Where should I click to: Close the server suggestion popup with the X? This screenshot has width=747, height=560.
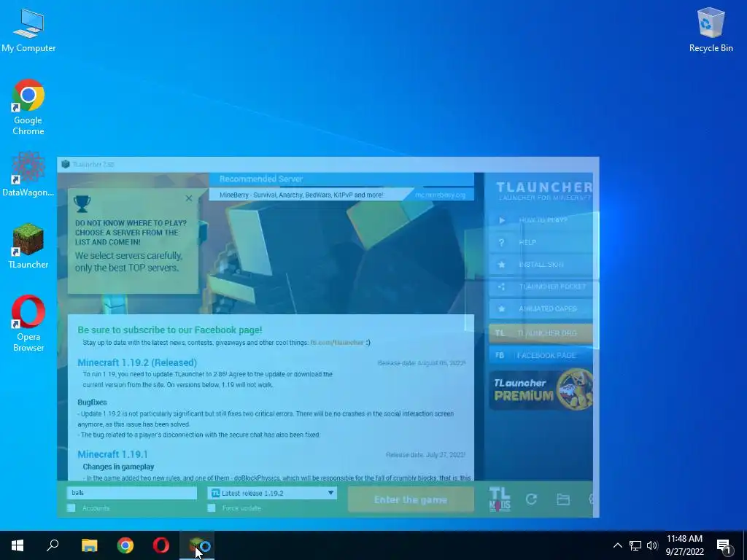tap(189, 198)
